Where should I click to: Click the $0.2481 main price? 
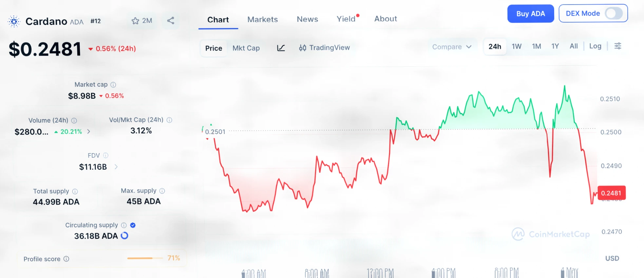(x=45, y=49)
